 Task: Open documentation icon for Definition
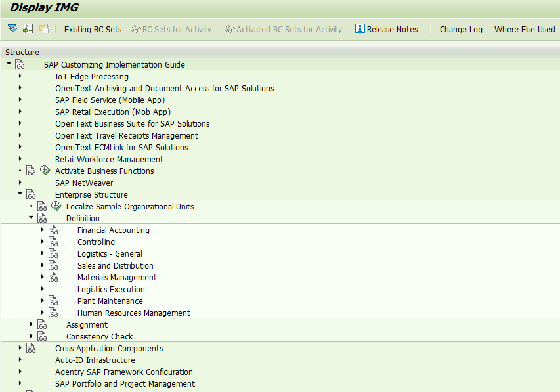42,218
